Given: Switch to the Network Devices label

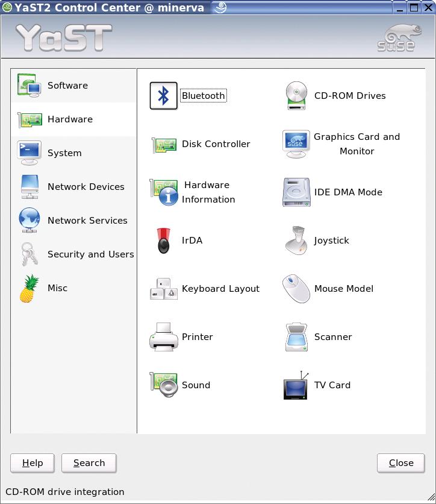Looking at the screenshot, I should 86,187.
